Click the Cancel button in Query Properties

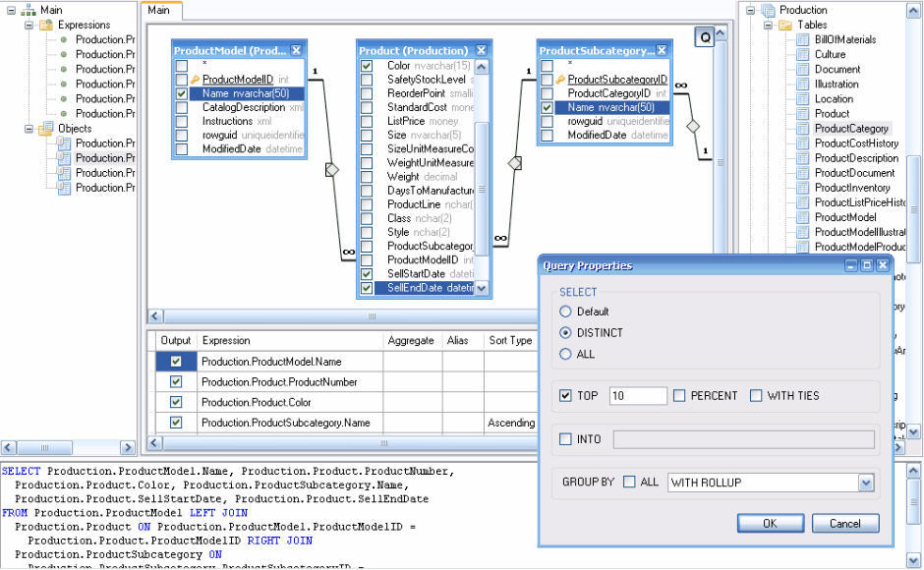[x=845, y=523]
